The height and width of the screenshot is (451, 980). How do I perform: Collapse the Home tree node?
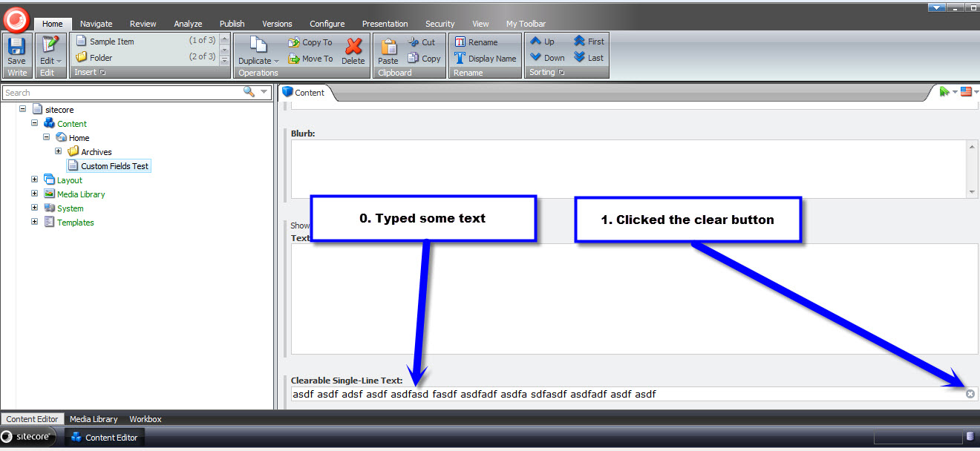(47, 137)
